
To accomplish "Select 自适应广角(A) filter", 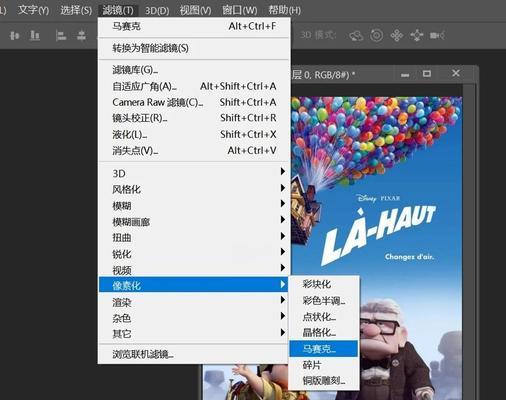I will [x=194, y=86].
